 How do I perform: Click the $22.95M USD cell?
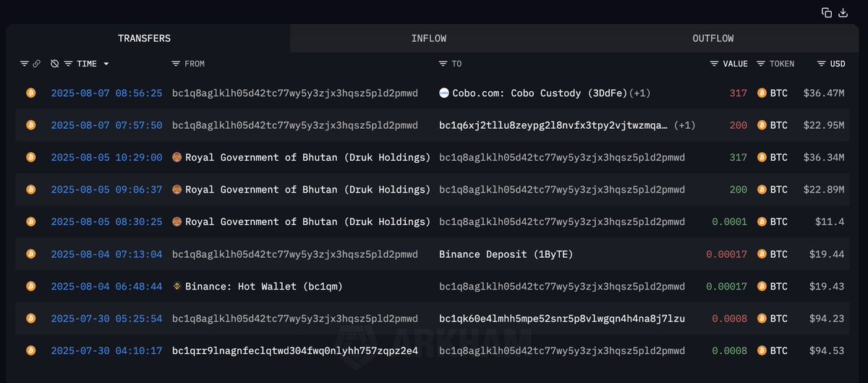pyautogui.click(x=824, y=125)
